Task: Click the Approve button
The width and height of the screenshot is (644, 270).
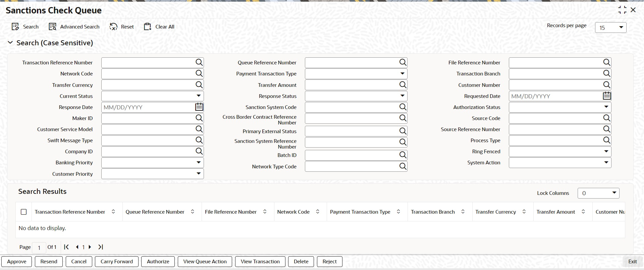Action: pos(17,262)
